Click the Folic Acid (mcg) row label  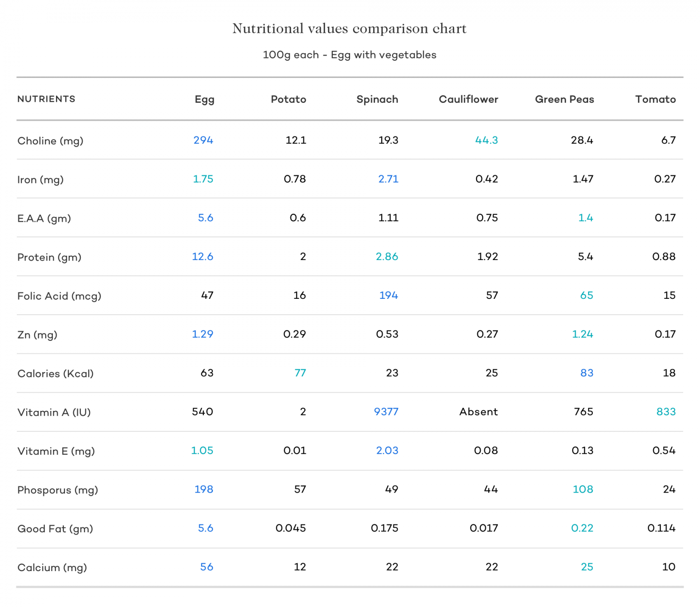pyautogui.click(x=59, y=296)
